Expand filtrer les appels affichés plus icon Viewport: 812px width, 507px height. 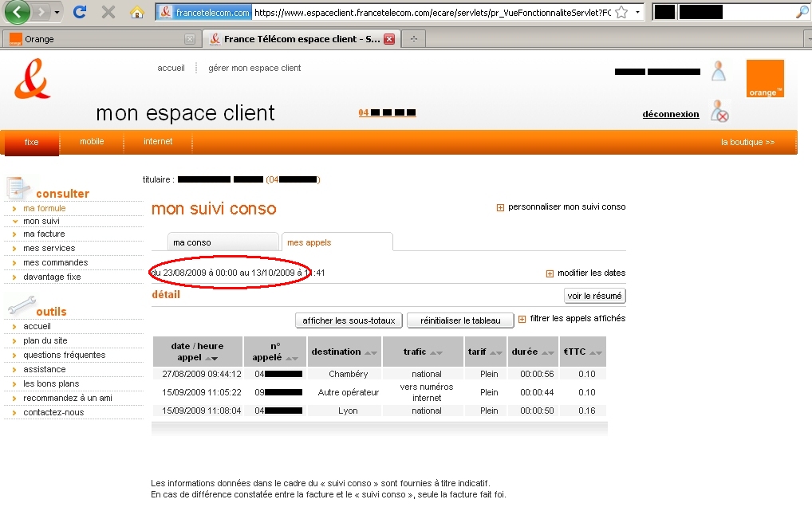point(522,319)
